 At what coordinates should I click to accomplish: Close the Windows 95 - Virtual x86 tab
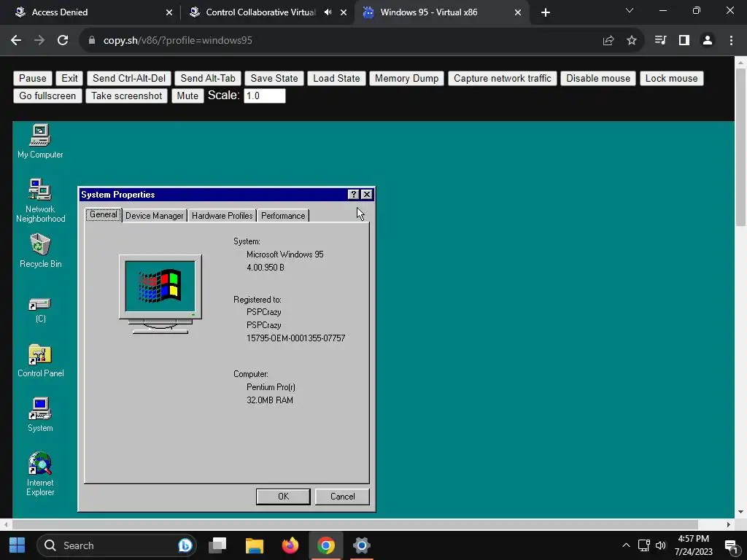[x=518, y=12]
